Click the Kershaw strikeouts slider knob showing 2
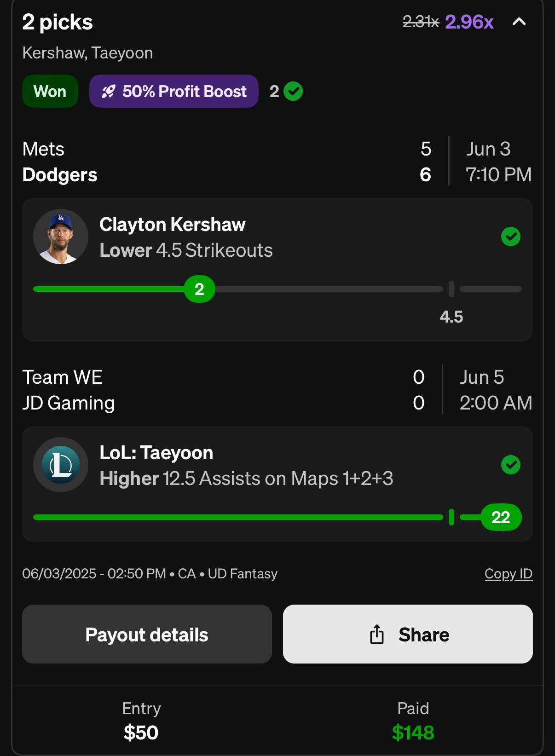The height and width of the screenshot is (756, 555). 199,289
